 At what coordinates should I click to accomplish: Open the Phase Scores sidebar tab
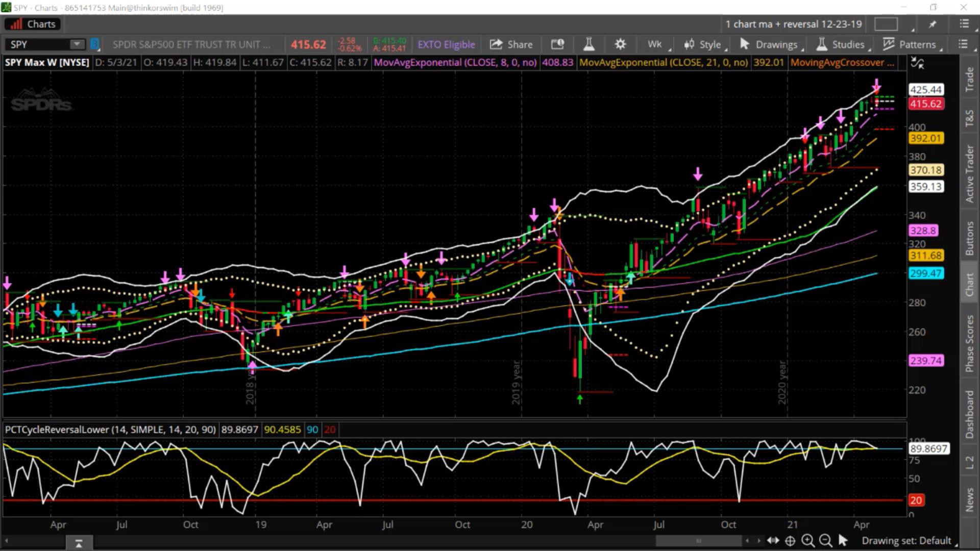tap(969, 343)
